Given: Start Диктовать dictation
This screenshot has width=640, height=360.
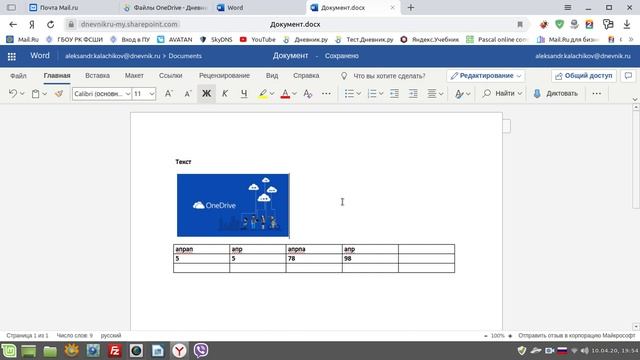Looking at the screenshot, I should pos(556,93).
